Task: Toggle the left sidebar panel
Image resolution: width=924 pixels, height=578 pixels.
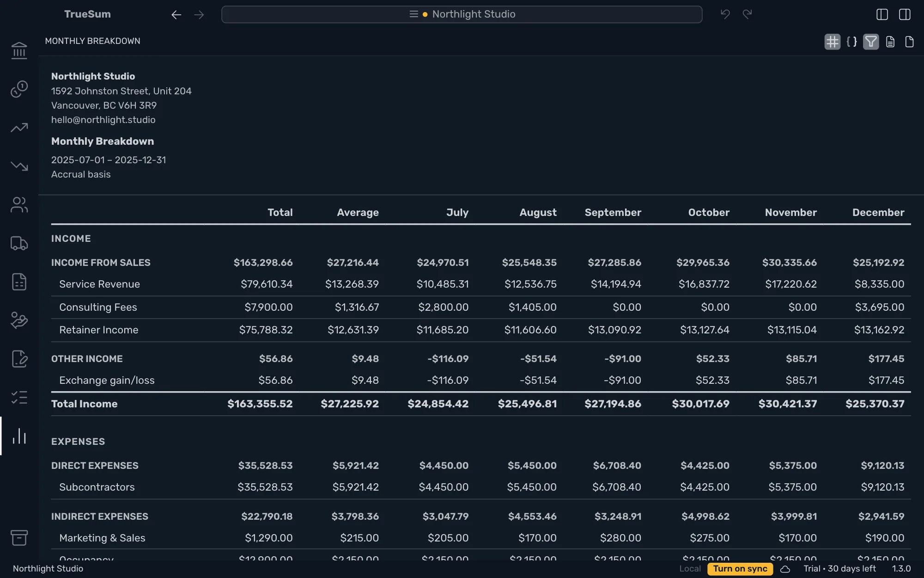Action: click(882, 14)
